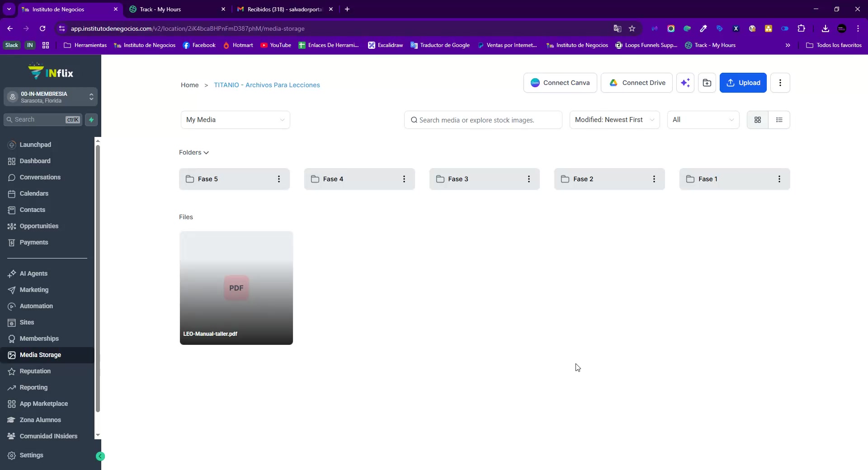Screen dimensions: 868x470
Task: Open Fase 5 folder options menu
Action: (279, 179)
